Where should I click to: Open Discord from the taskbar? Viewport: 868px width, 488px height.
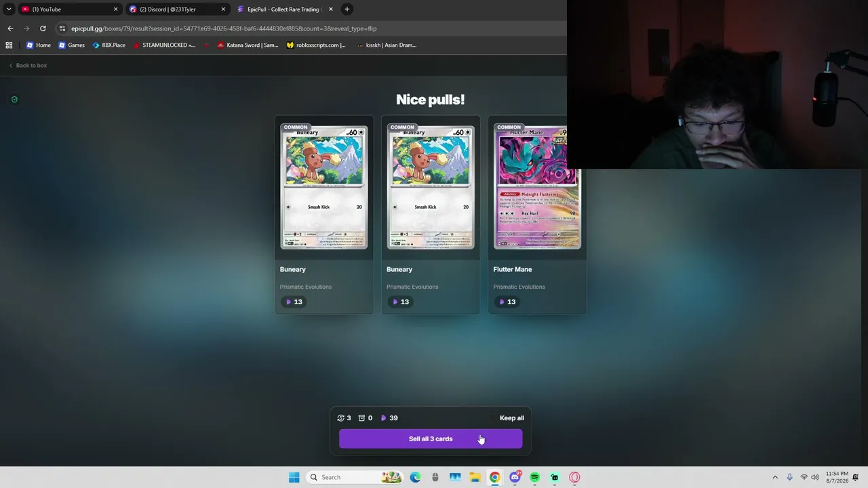[x=515, y=477]
